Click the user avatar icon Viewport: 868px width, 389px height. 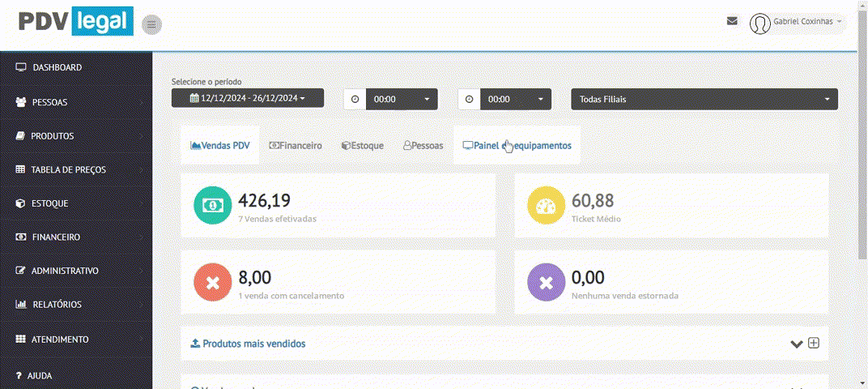coord(759,24)
